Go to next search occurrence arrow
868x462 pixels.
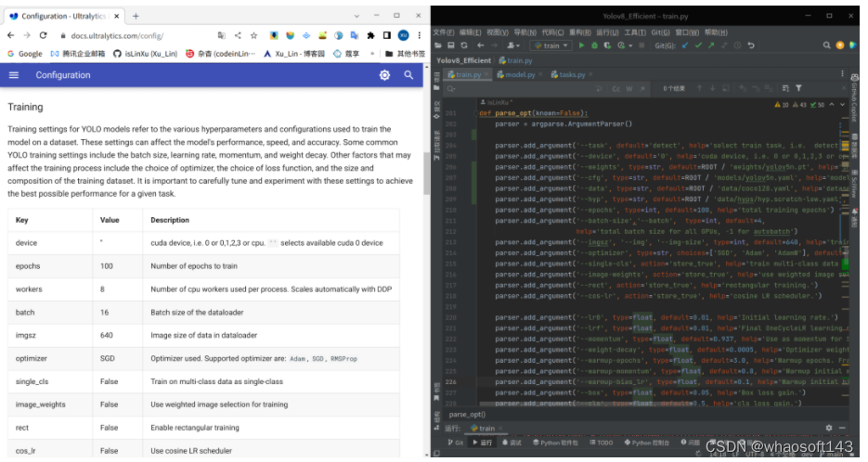[x=712, y=88]
